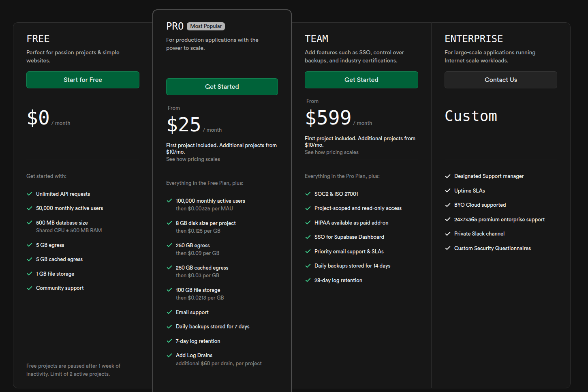Click checkmark beside SSO for Supabase Dashboard
Image resolution: width=588 pixels, height=392 pixels.
click(x=308, y=237)
